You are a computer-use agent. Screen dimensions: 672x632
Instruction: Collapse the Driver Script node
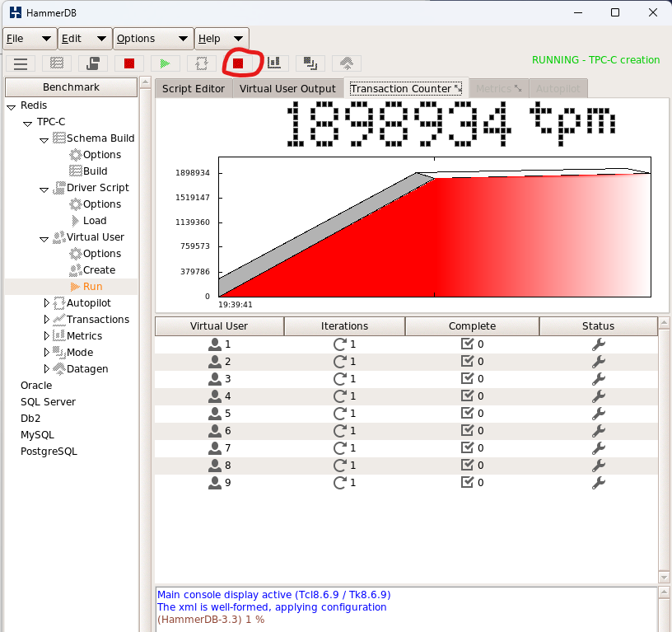click(44, 190)
